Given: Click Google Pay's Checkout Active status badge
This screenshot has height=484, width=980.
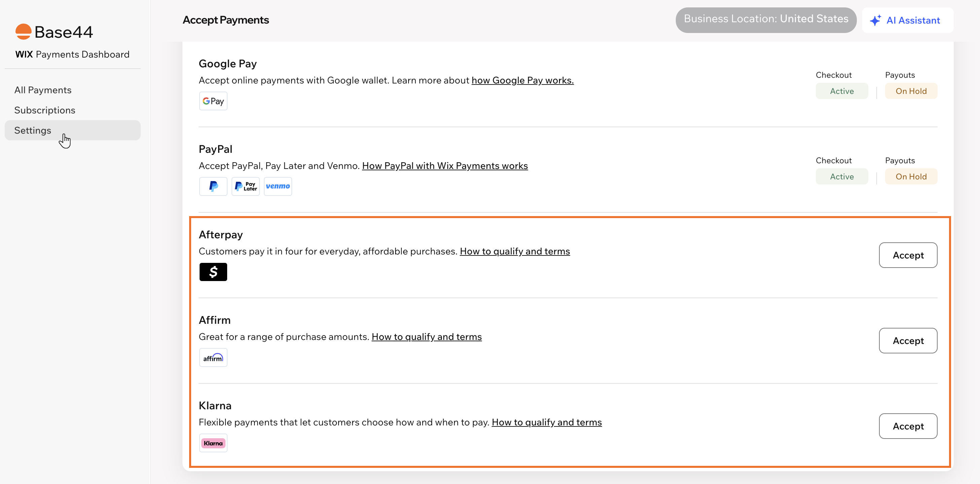Looking at the screenshot, I should tap(842, 91).
